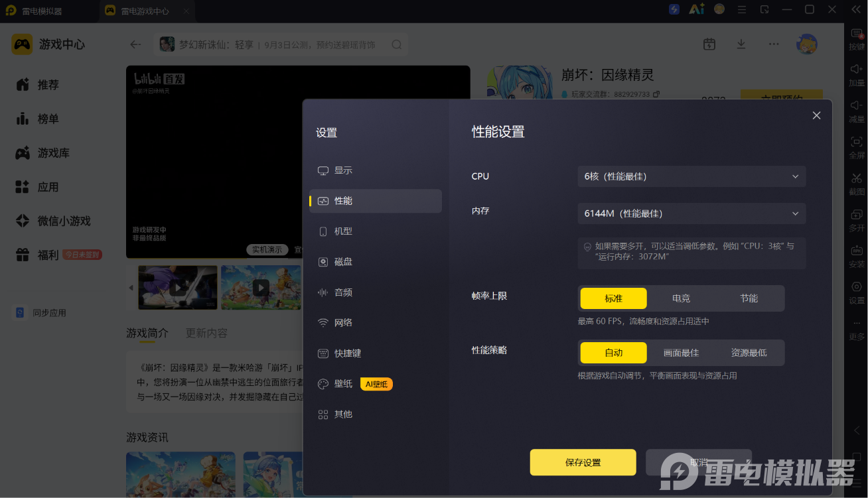This screenshot has width=868, height=498.
Task: Click the 崩坏：因缘精灵 game title
Action: pos(608,74)
